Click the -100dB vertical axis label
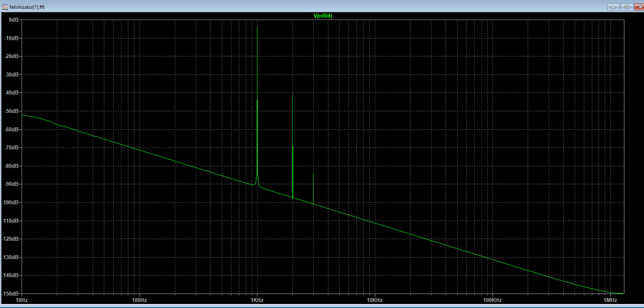This screenshot has width=644, height=308. point(10,202)
